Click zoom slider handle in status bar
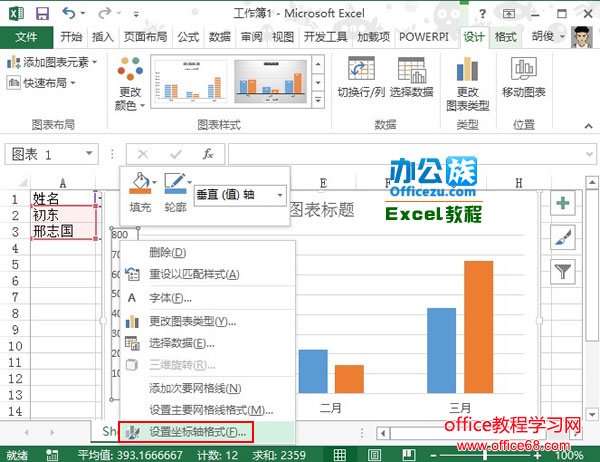This screenshot has width=600, height=462. 485,455
